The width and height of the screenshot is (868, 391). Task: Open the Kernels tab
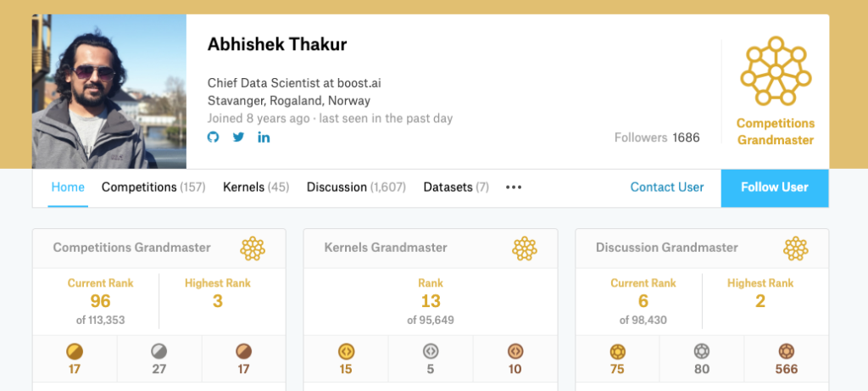256,187
